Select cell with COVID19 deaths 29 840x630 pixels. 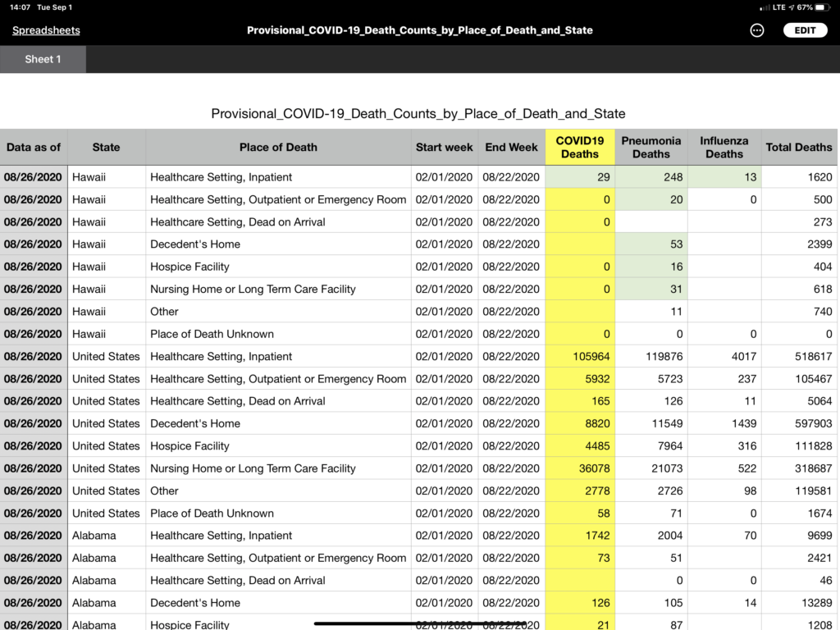coord(580,177)
